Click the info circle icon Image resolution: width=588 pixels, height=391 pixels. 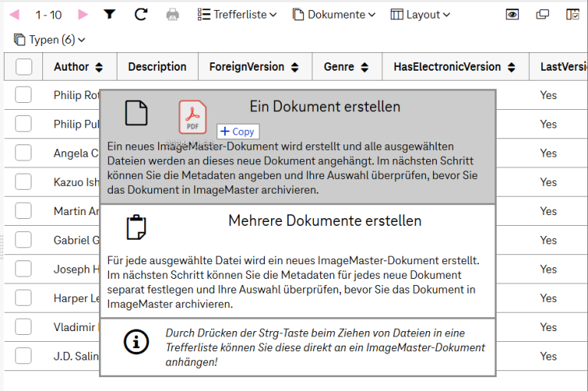[136, 342]
